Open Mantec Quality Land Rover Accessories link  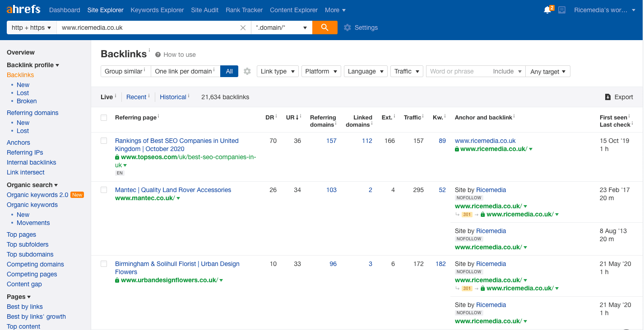point(173,190)
